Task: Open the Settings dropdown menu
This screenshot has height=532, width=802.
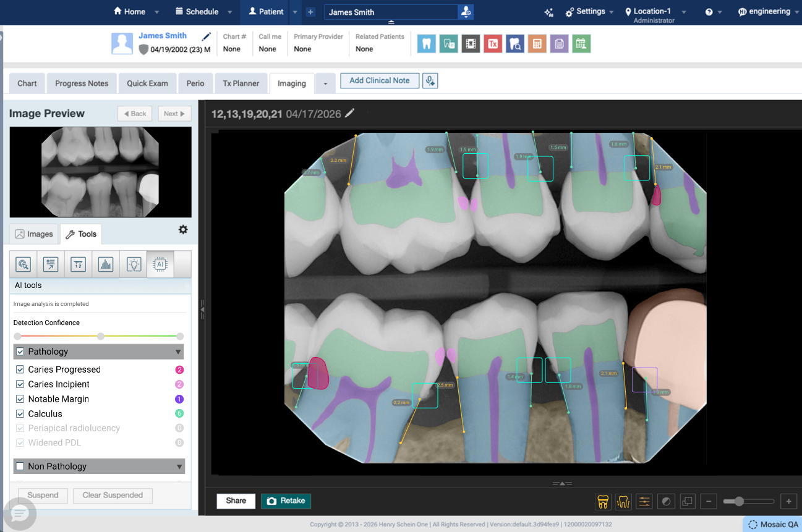Action: (590, 12)
